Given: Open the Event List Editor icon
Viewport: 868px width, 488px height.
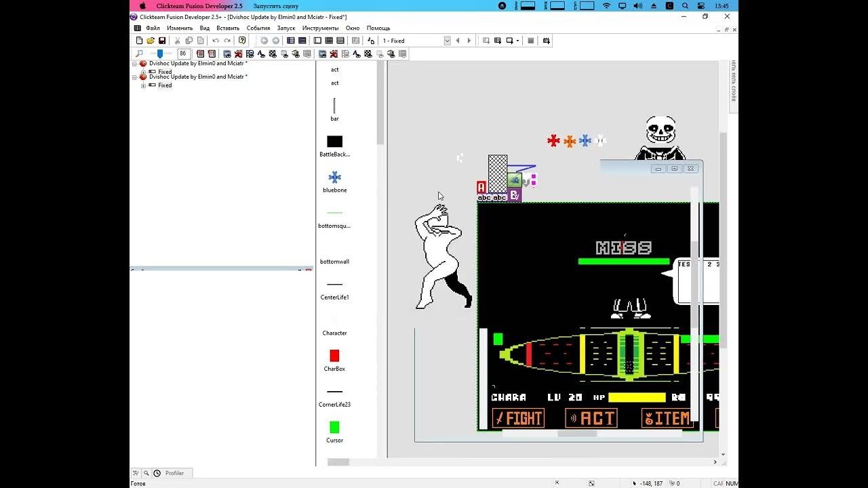Looking at the screenshot, I should (x=340, y=41).
